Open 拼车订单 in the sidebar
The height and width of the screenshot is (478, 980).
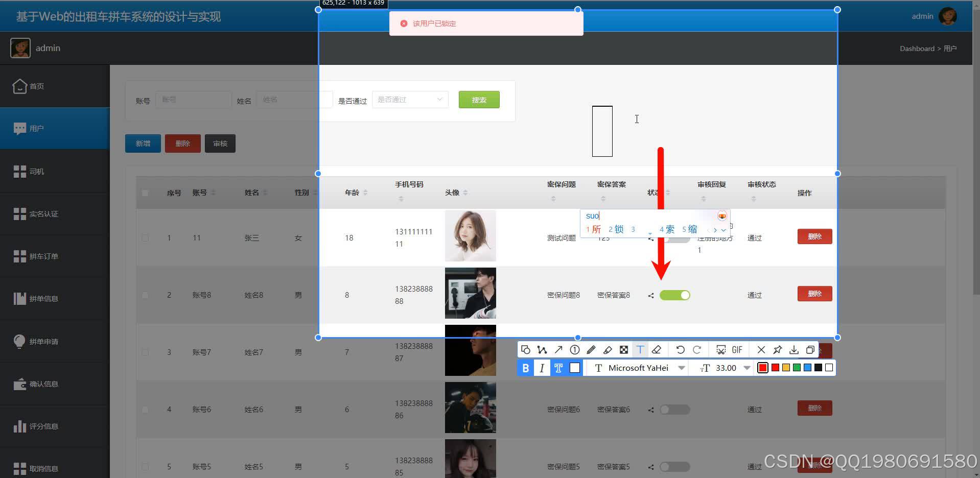click(55, 256)
